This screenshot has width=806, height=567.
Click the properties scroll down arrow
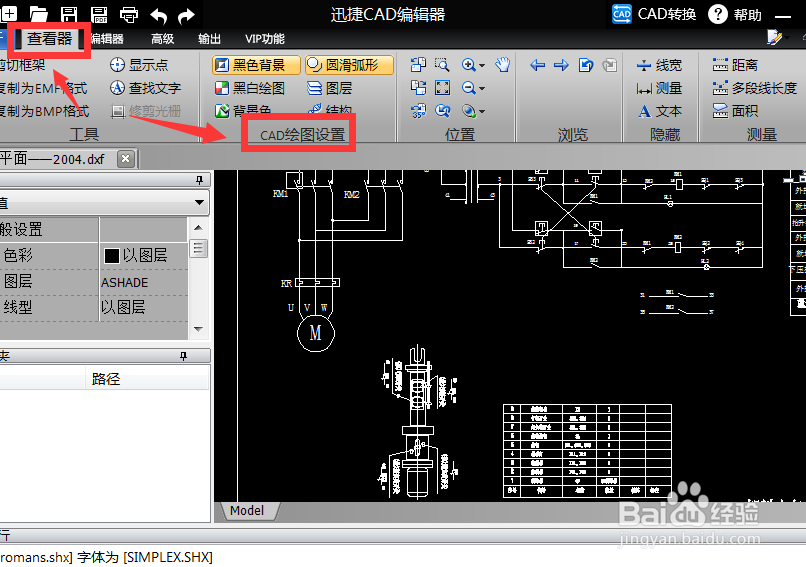(198, 329)
